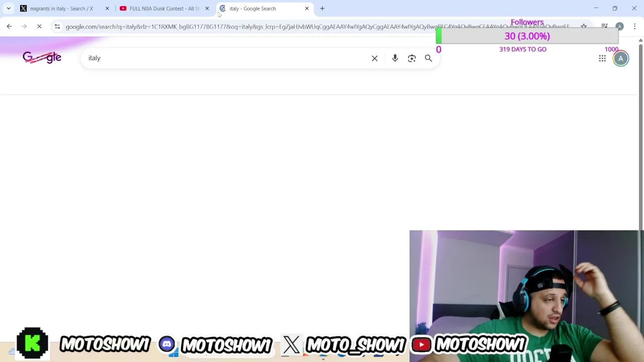The height and width of the screenshot is (362, 644).
Task: Go to Google homepage via logo
Action: (42, 57)
